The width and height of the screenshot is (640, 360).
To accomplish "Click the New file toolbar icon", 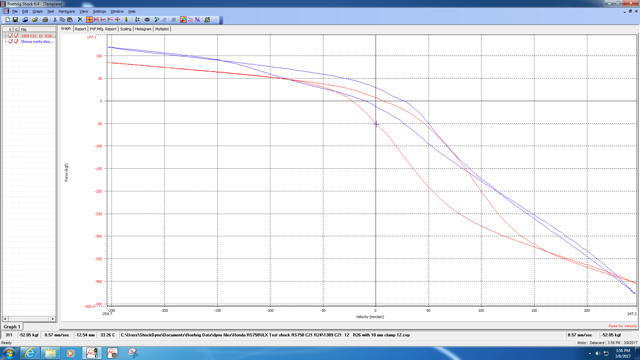I will (x=8, y=20).
